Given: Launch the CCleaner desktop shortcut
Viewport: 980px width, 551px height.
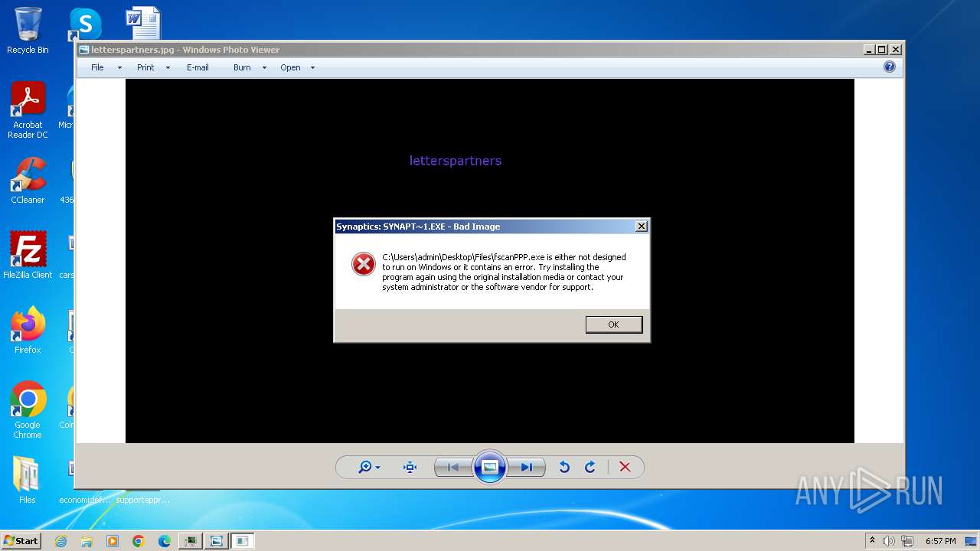Looking at the screenshot, I should pos(28,180).
